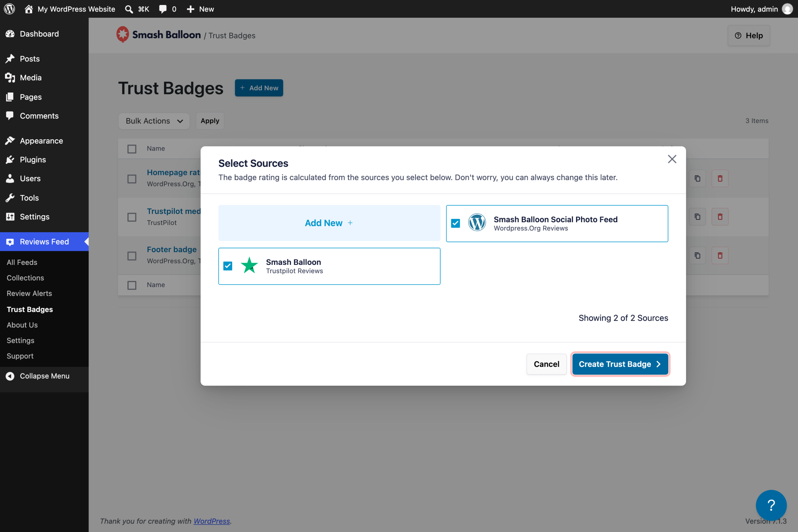The image size is (798, 532).
Task: Expand the Bulk Actions dropdown
Action: pos(154,121)
